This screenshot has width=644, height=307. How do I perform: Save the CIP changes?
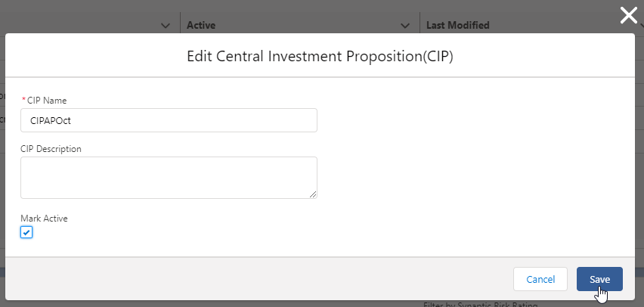pos(599,279)
